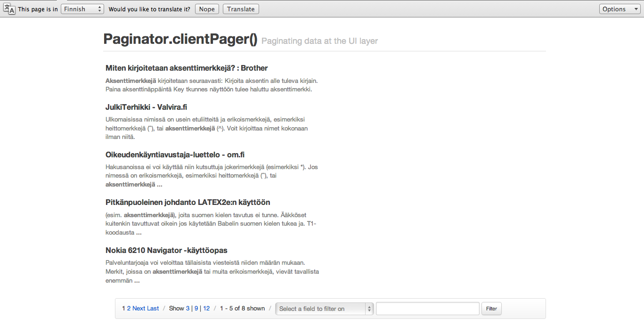
Task: Click Nope to dismiss the translation bar
Action: coord(207,8)
